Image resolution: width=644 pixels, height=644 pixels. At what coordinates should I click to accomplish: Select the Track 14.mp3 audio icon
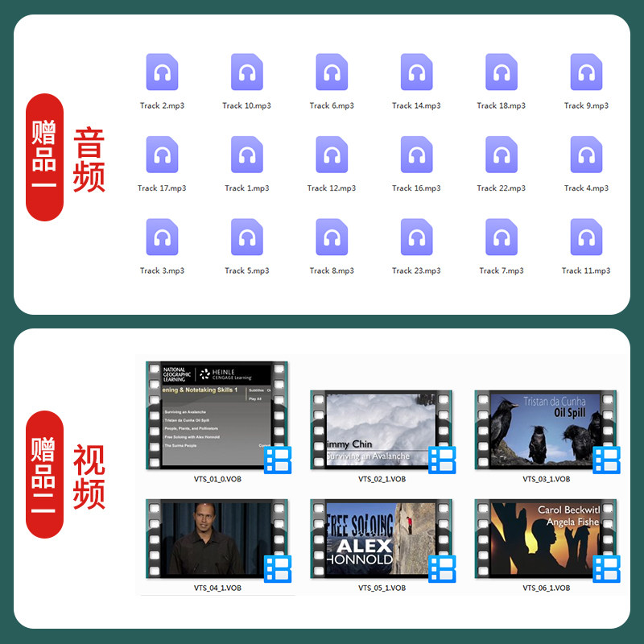pyautogui.click(x=416, y=72)
